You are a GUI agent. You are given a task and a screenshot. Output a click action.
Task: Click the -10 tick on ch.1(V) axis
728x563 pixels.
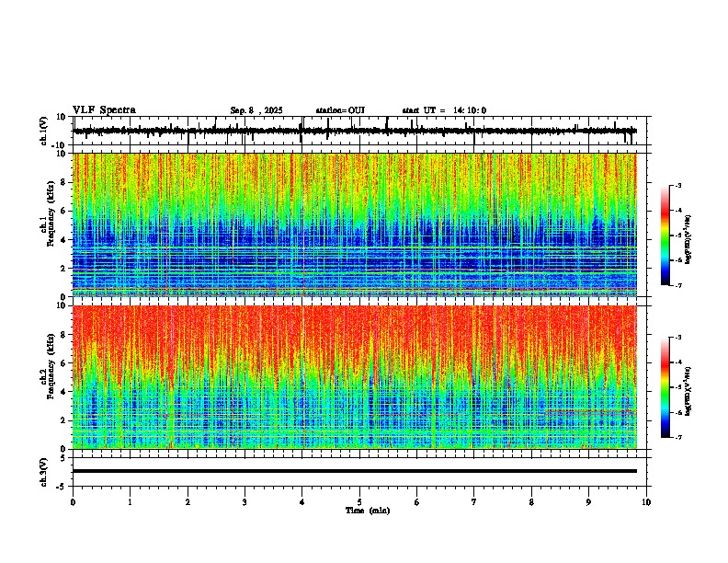[60, 145]
